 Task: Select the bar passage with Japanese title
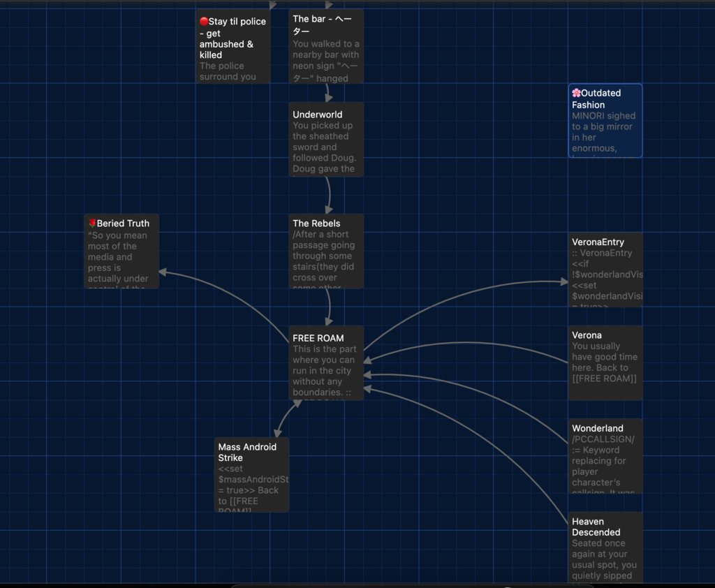pyautogui.click(x=326, y=47)
